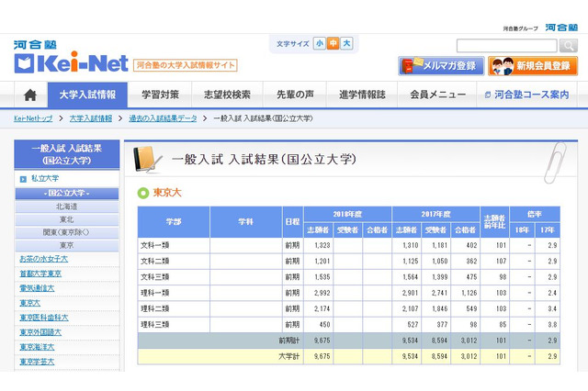
Task: Open the 志望校検索 menu
Action: (x=227, y=95)
